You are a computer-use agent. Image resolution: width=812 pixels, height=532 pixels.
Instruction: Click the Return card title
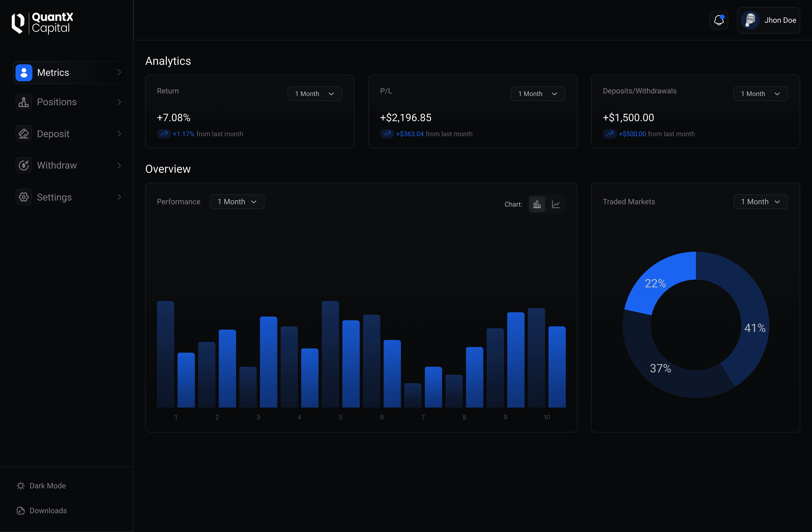coord(168,91)
